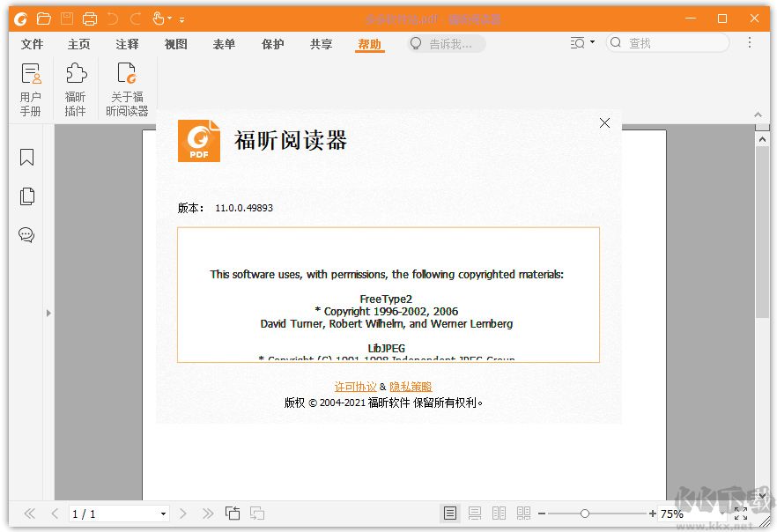
Task: Switch to the 注释 tab
Action: [128, 44]
